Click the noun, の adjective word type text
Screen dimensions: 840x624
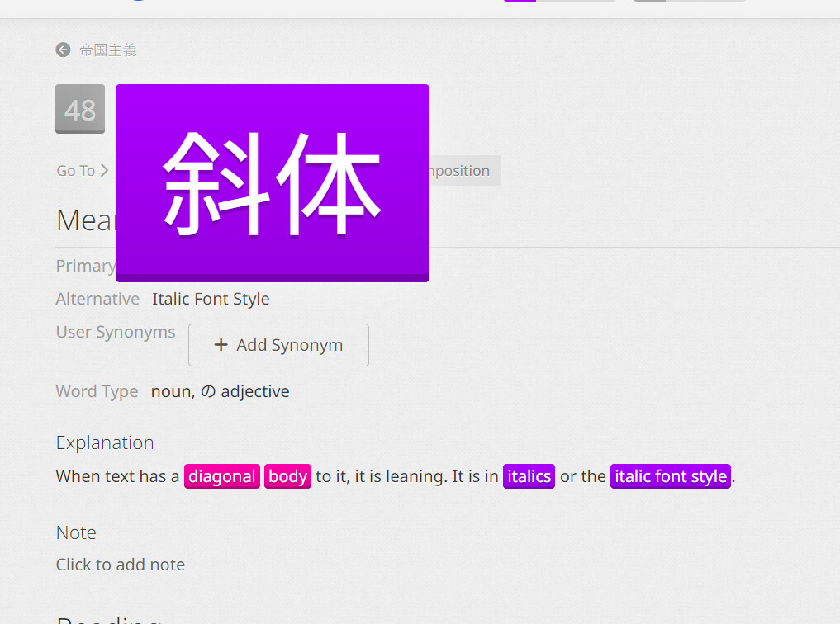[x=221, y=392]
